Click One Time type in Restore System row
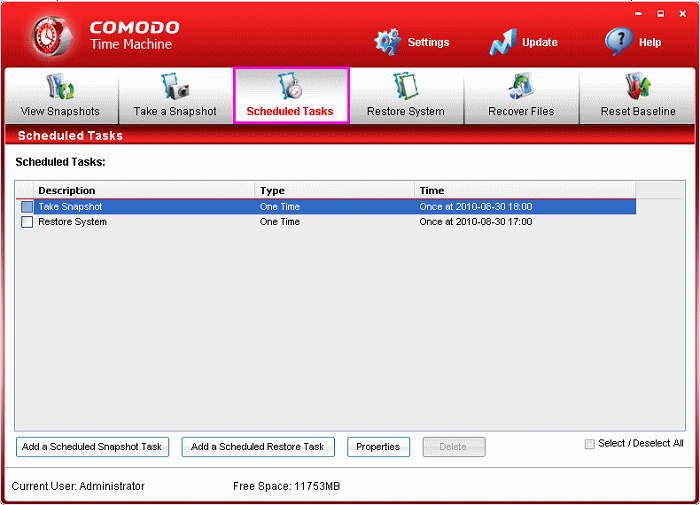This screenshot has height=505, width=700. click(279, 222)
